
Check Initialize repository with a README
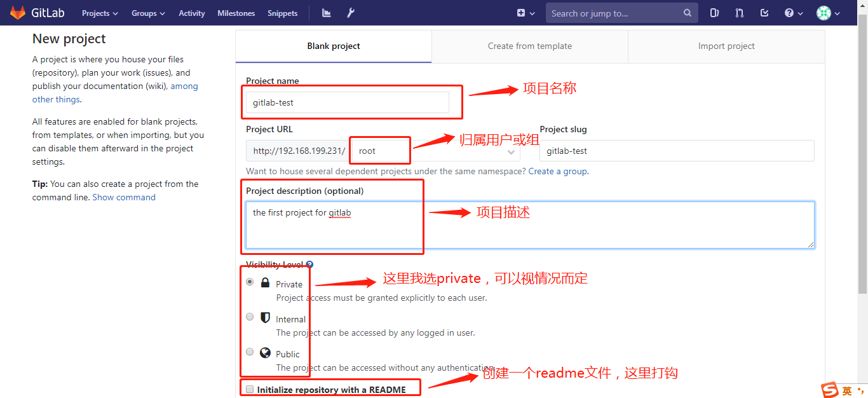pos(250,389)
